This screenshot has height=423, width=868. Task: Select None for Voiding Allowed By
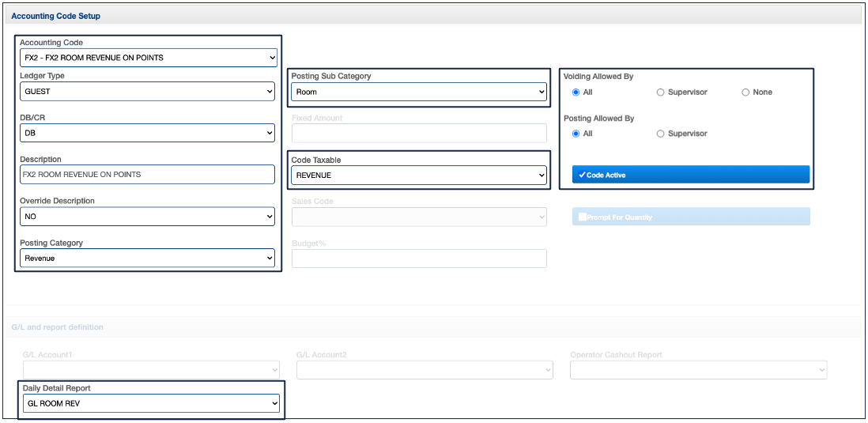click(745, 93)
